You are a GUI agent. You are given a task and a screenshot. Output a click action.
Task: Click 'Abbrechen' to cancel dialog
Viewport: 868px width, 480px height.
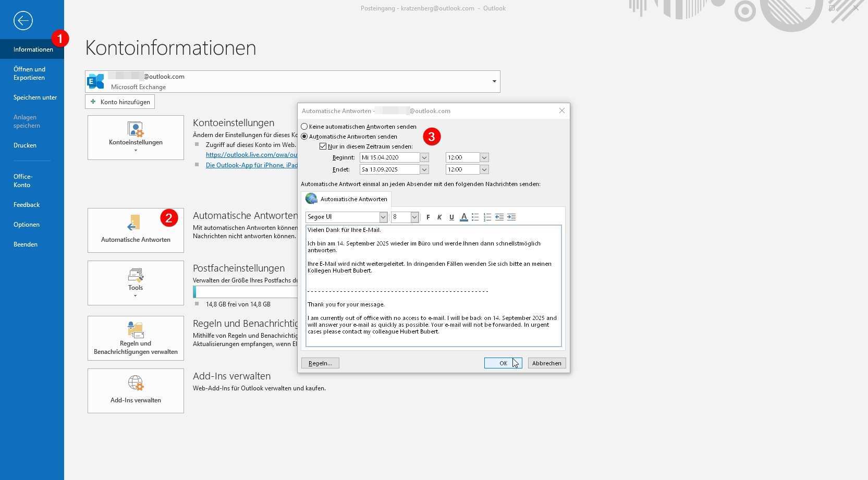click(x=546, y=363)
